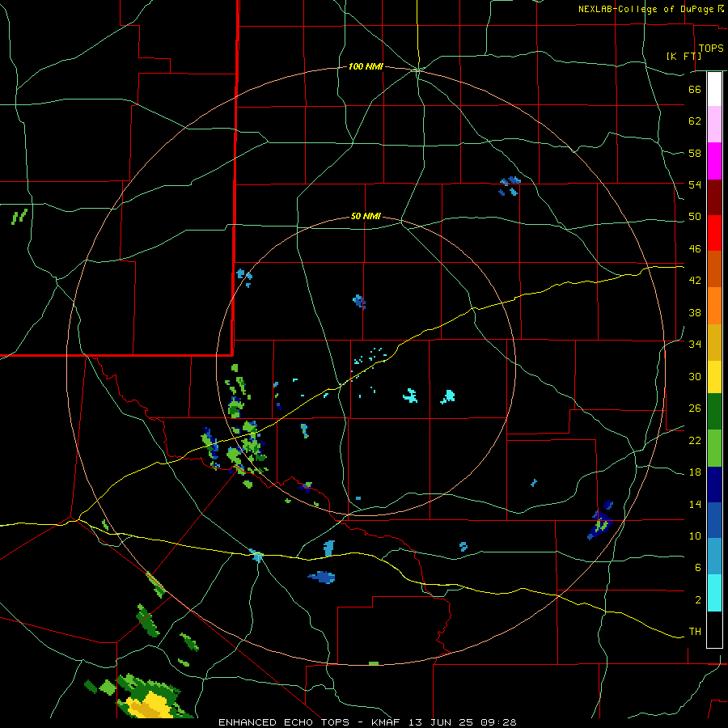Click the light pink legend swatch
Viewport: 728px width, 728px height.
pyautogui.click(x=714, y=124)
